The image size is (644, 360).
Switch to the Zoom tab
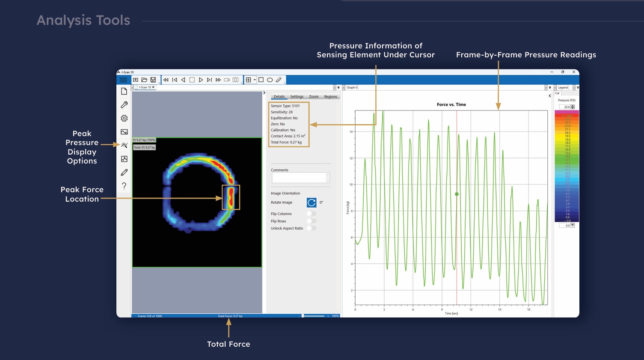(314, 97)
